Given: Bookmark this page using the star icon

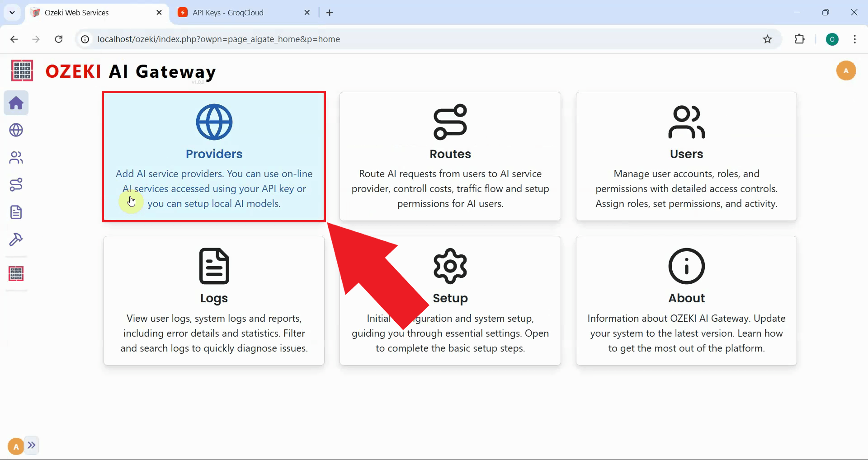Looking at the screenshot, I should tap(767, 39).
